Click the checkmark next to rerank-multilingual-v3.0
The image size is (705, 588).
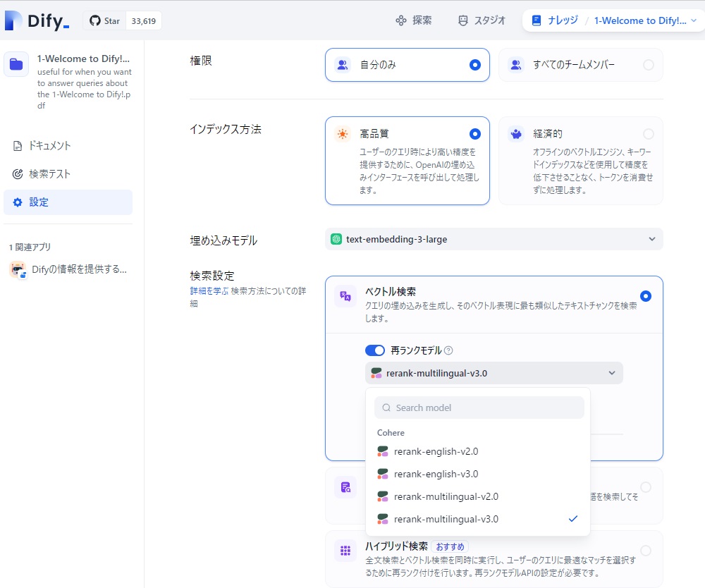click(x=572, y=519)
